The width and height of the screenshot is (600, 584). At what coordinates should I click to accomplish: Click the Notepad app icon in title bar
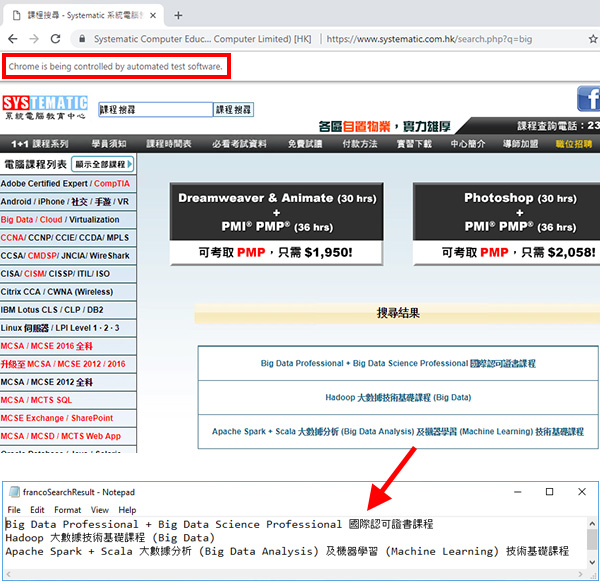(14, 492)
